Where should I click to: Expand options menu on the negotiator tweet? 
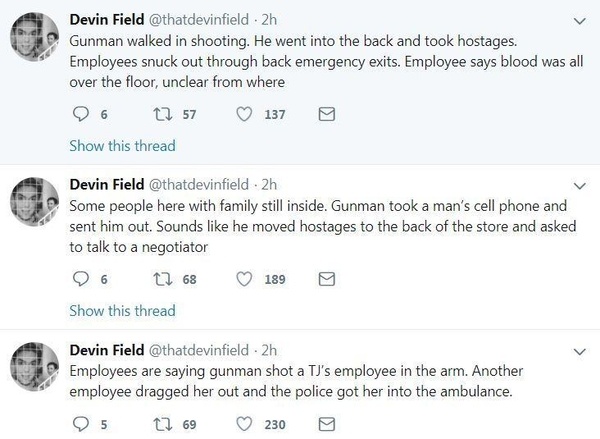tap(580, 186)
